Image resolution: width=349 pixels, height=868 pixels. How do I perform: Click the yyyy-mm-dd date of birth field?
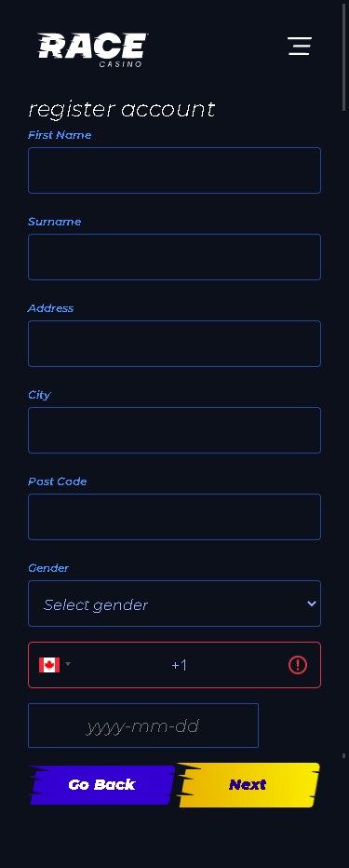pyautogui.click(x=143, y=726)
